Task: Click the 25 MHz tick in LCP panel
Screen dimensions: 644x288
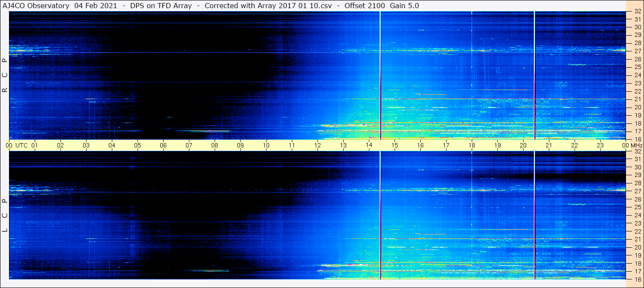Action: 638,207
